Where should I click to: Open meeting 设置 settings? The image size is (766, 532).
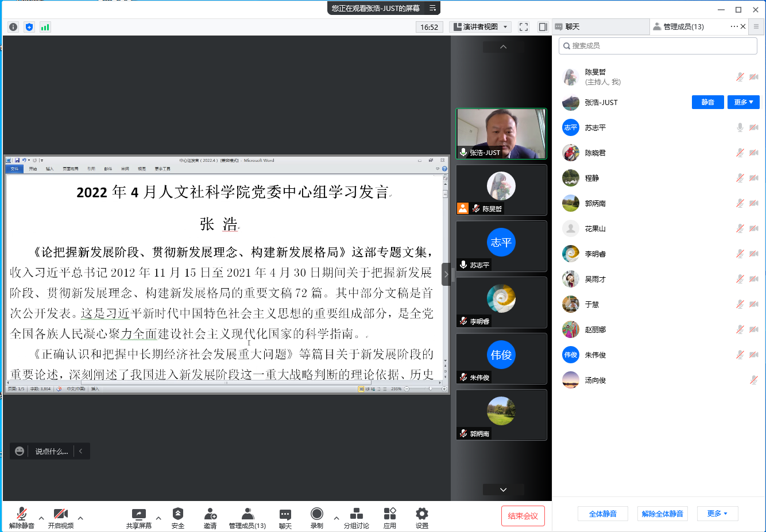point(421,517)
